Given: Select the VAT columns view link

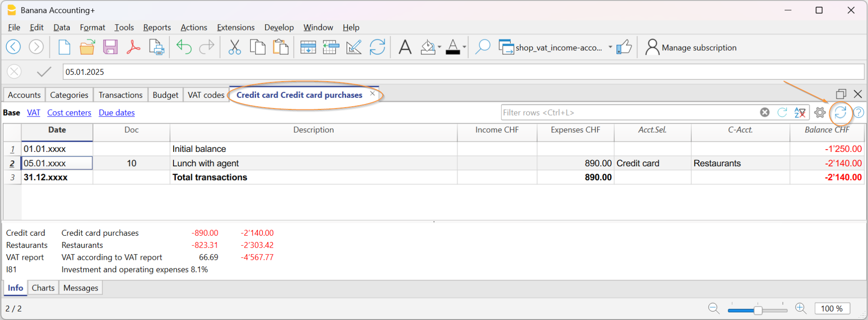Looking at the screenshot, I should [x=34, y=112].
